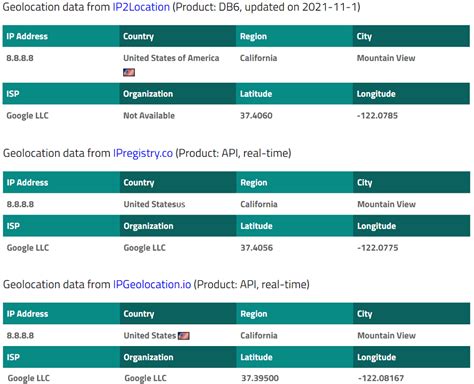This screenshot has height=384, width=474.
Task: Click US flag icon in IP2Location table
Action: pos(129,72)
